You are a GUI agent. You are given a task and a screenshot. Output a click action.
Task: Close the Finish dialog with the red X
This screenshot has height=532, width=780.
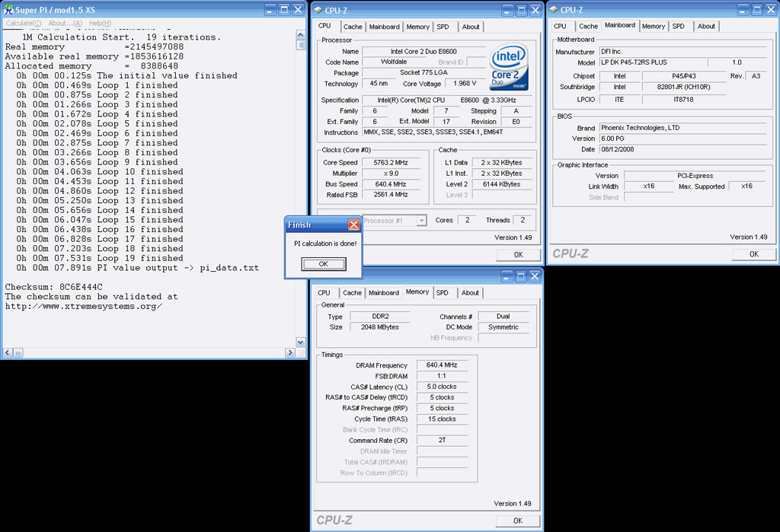[x=353, y=225]
